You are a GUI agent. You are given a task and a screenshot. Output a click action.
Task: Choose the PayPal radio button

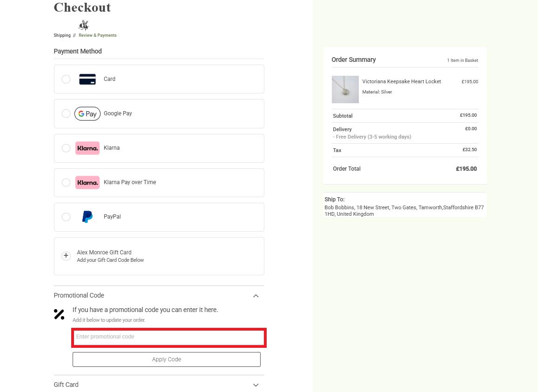pos(66,217)
